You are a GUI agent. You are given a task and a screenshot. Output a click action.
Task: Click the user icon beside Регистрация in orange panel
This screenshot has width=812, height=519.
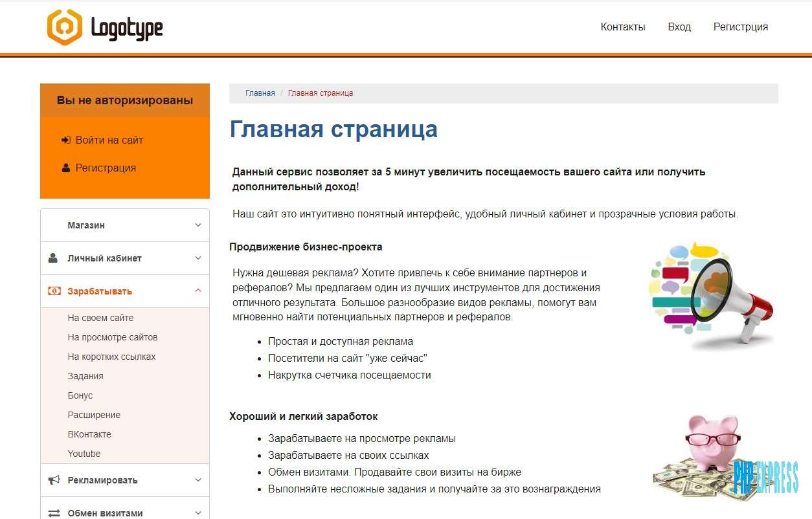coord(66,168)
